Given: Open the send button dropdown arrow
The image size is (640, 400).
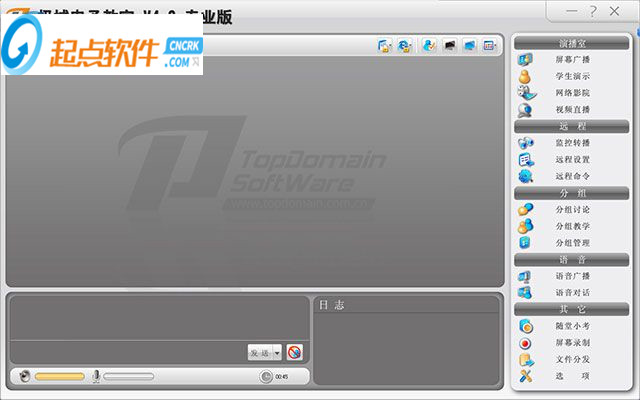Looking at the screenshot, I should pyautogui.click(x=277, y=353).
